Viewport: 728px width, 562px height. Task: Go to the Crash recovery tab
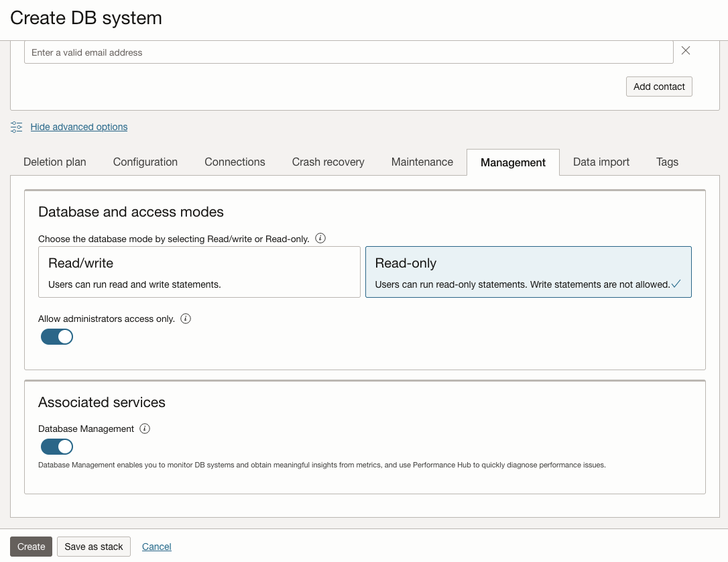328,162
